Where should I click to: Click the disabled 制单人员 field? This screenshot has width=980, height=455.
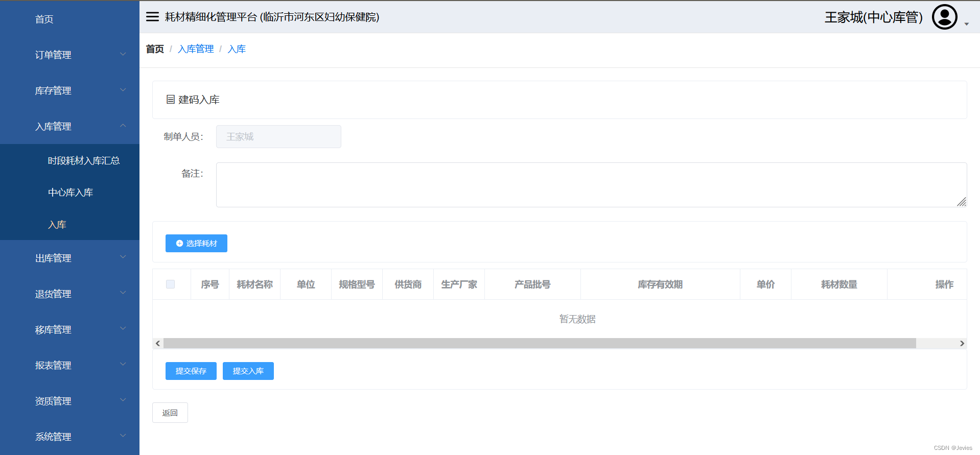click(x=278, y=136)
